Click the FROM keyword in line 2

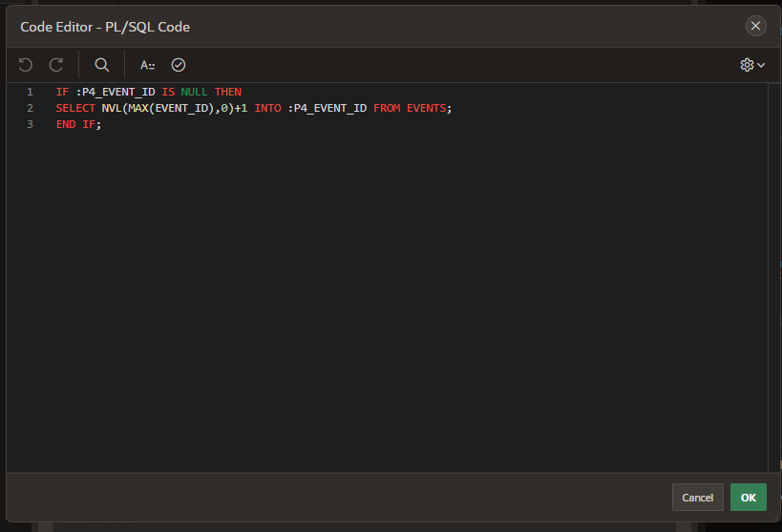[387, 108]
